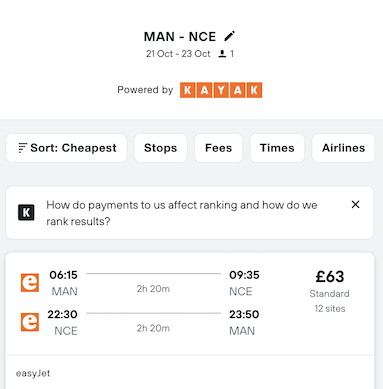Open the Times filter
Viewport: 383px width, 389px height.
277,148
